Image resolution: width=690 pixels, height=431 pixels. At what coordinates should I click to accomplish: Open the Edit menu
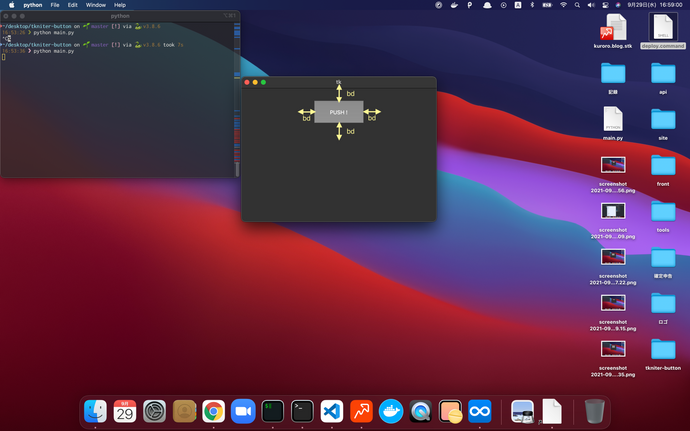[73, 5]
